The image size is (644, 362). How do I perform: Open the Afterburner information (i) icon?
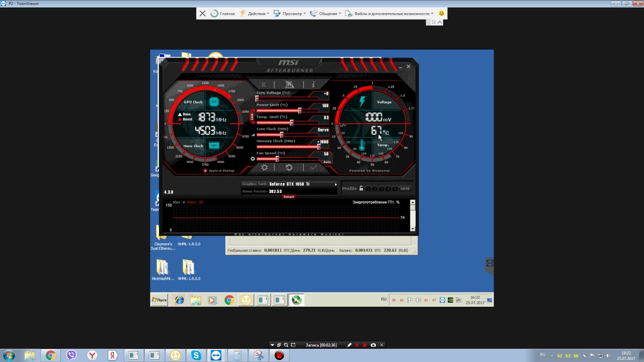coord(313,84)
